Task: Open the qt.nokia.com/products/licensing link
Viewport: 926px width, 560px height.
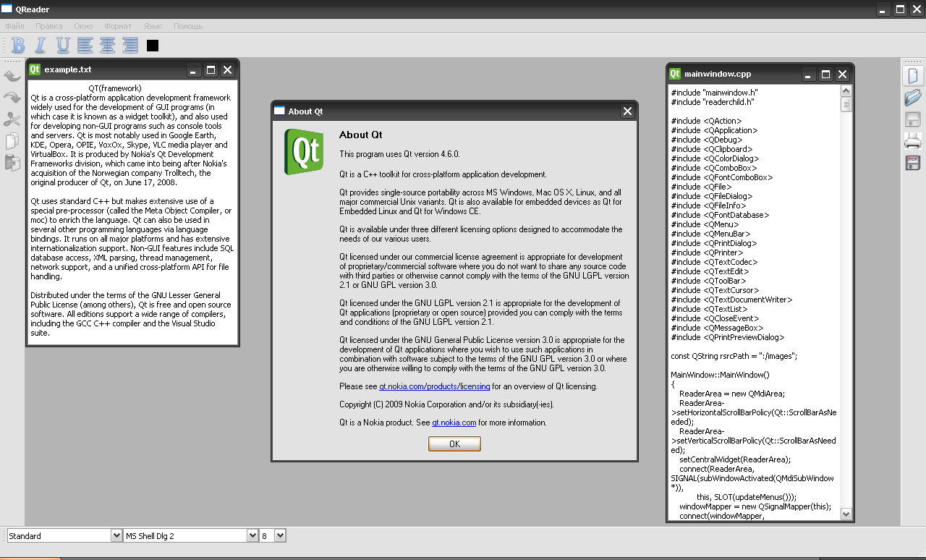Action: click(x=435, y=386)
